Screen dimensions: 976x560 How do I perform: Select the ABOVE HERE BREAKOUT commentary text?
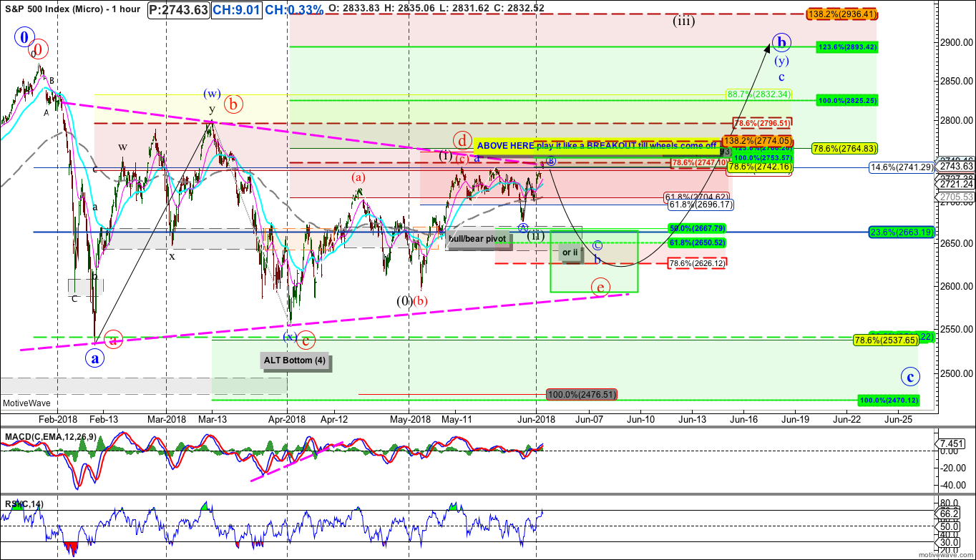coord(598,146)
